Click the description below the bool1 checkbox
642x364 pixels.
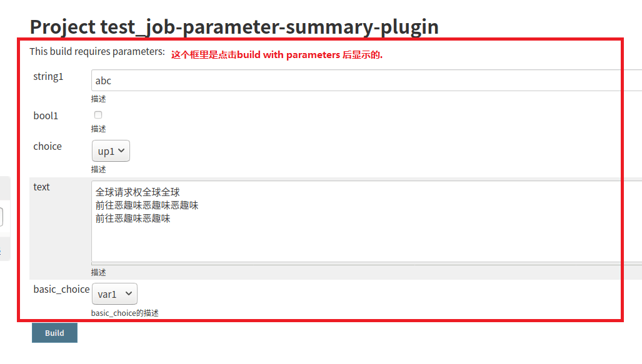[99, 129]
